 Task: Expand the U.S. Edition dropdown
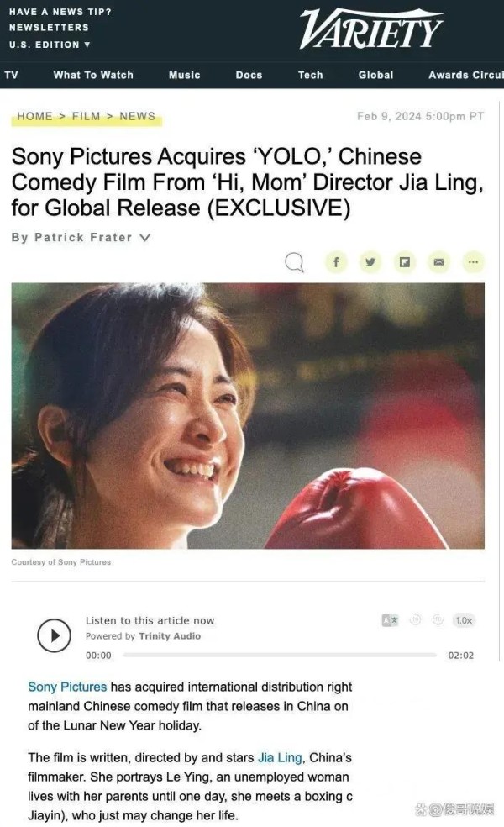50,45
